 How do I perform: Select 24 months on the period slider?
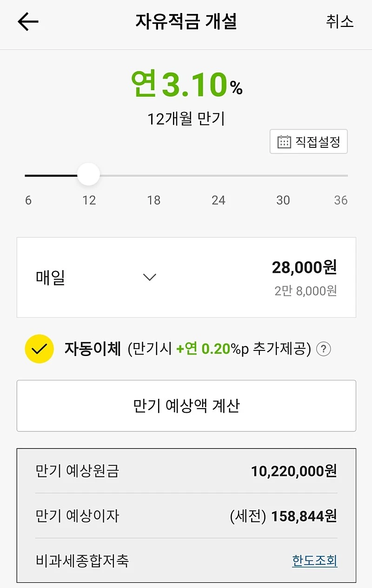[219, 200]
